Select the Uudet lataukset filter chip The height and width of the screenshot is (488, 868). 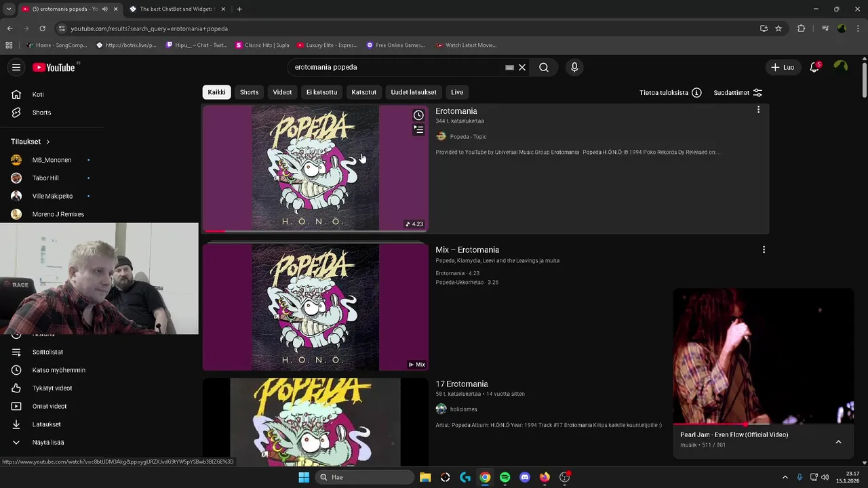coord(414,92)
